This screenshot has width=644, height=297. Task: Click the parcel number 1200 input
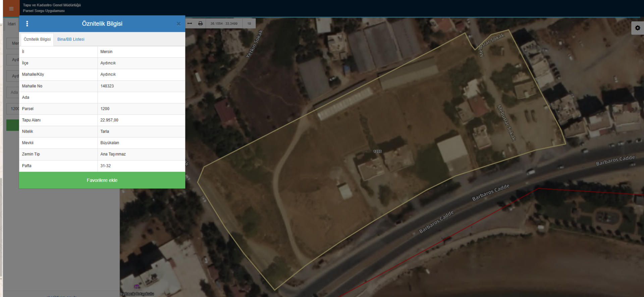point(13,109)
